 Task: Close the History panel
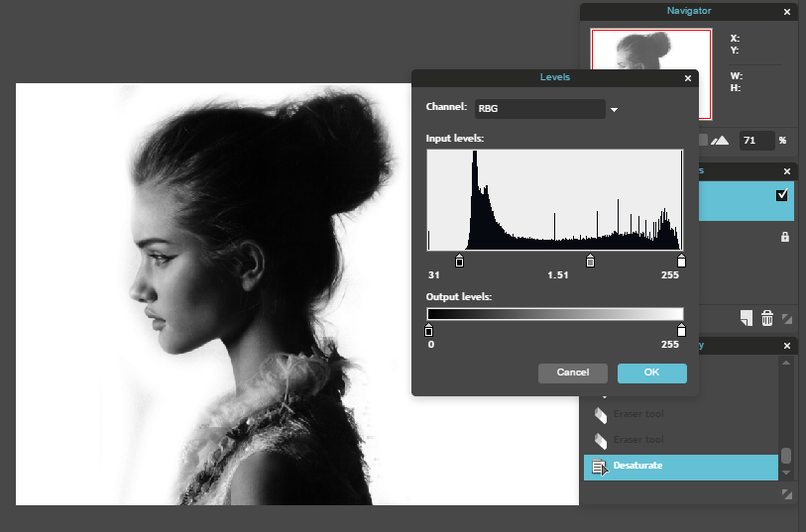click(787, 346)
